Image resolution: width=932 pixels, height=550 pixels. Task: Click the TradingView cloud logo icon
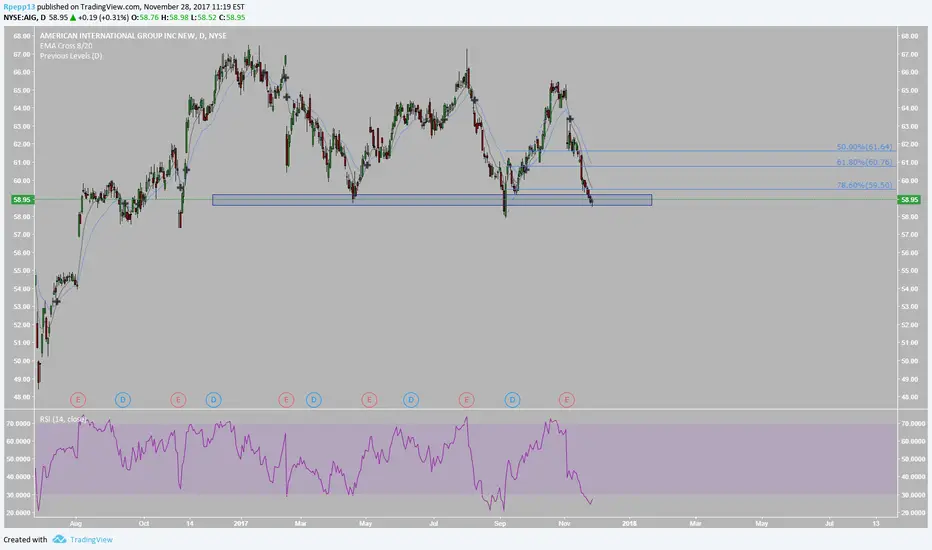(59, 539)
